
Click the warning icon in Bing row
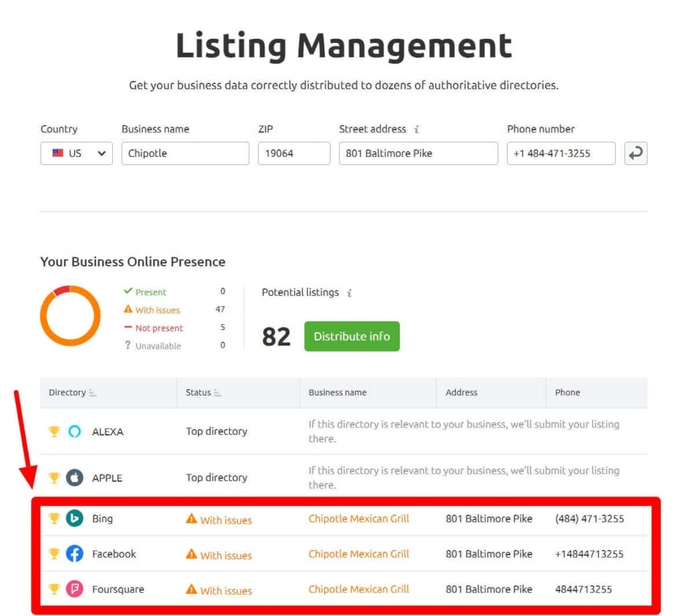[x=191, y=518]
